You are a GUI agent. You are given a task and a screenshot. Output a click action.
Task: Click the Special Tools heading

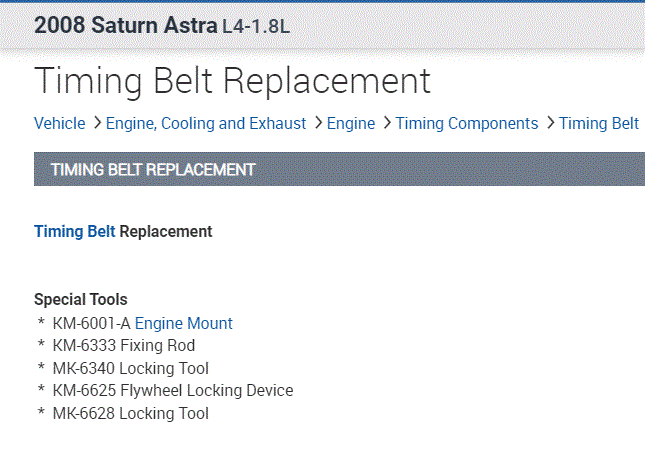click(x=80, y=299)
